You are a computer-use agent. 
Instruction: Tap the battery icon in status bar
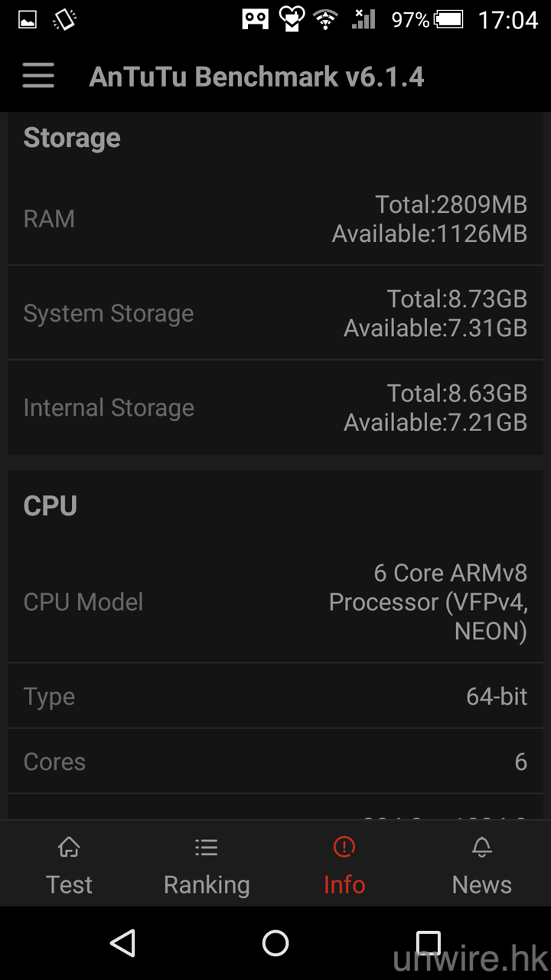tap(448, 20)
